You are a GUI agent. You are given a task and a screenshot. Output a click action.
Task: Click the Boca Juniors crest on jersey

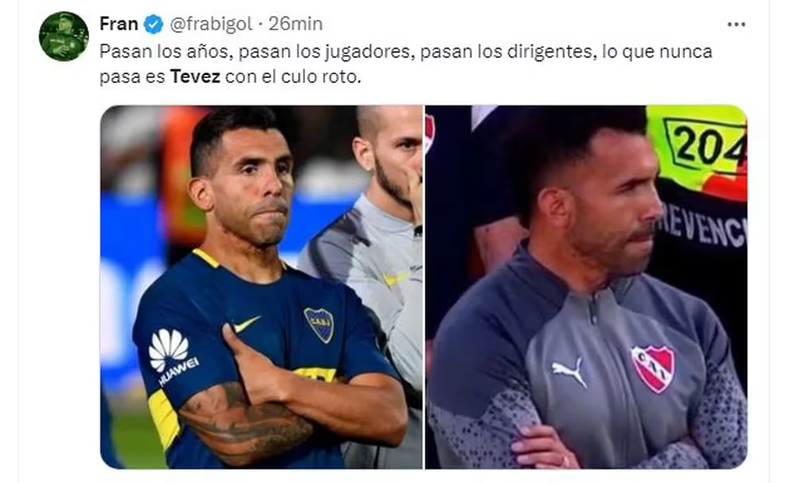pos(319,324)
